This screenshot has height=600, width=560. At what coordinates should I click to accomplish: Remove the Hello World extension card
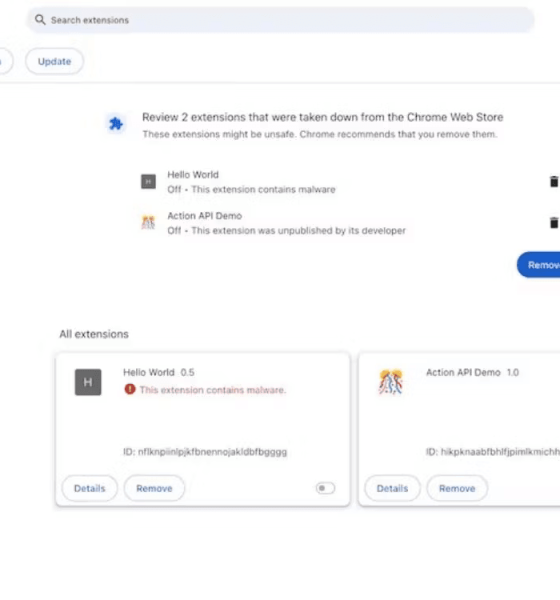pos(154,488)
